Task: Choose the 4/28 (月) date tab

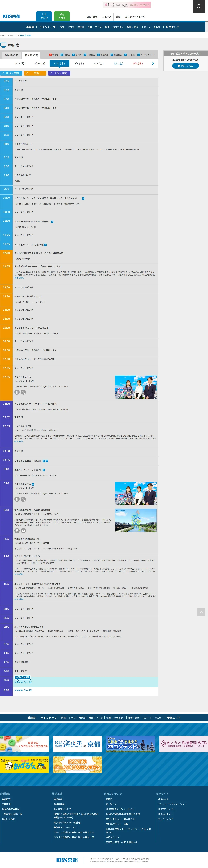Action: 20,63
